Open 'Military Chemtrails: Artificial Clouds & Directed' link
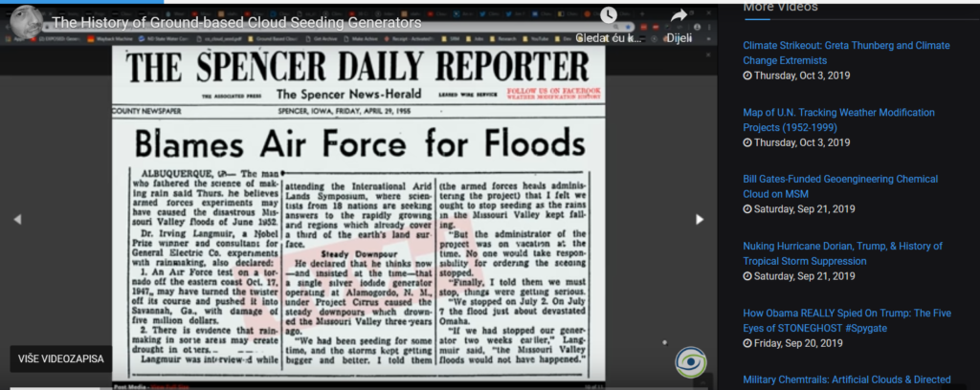Viewport: 980px width, 390px height. coord(847,379)
